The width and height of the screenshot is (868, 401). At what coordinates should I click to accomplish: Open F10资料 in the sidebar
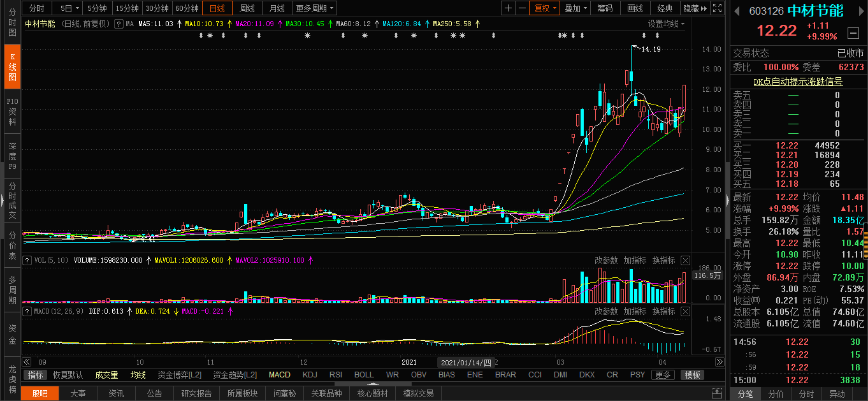12,112
